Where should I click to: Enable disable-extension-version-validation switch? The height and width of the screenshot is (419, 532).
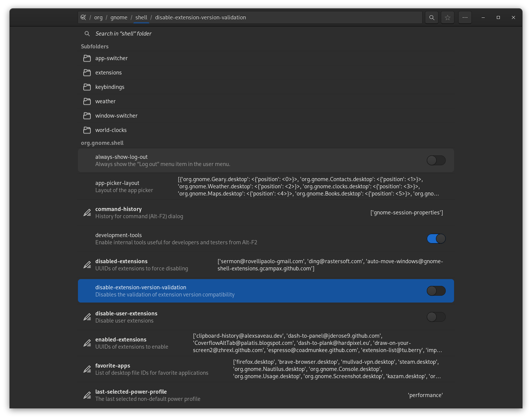point(436,291)
